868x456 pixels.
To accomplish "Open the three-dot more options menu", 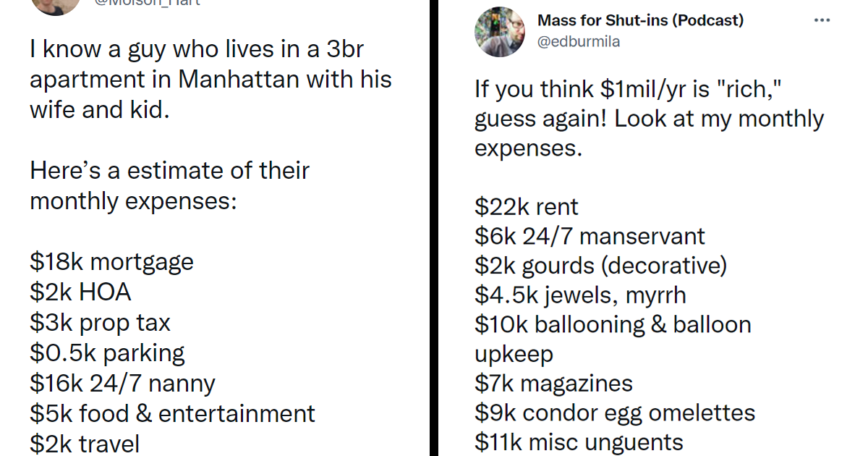I will coord(822,20).
